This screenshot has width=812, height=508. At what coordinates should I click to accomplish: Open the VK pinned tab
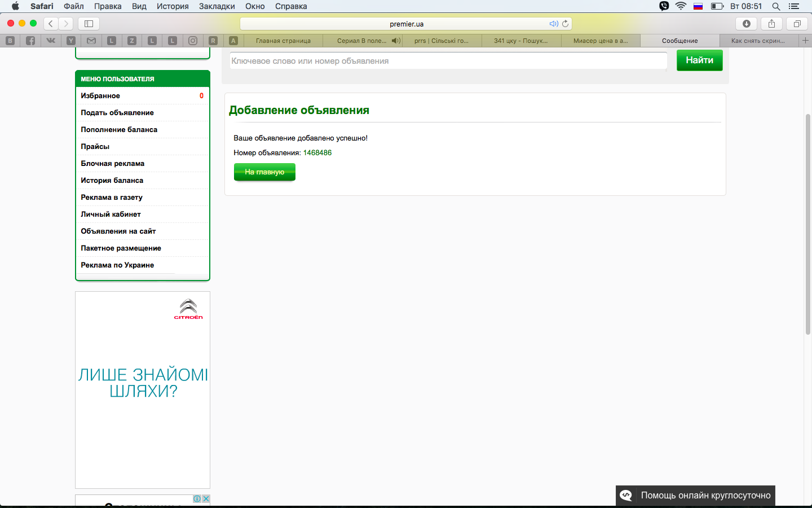tap(51, 41)
